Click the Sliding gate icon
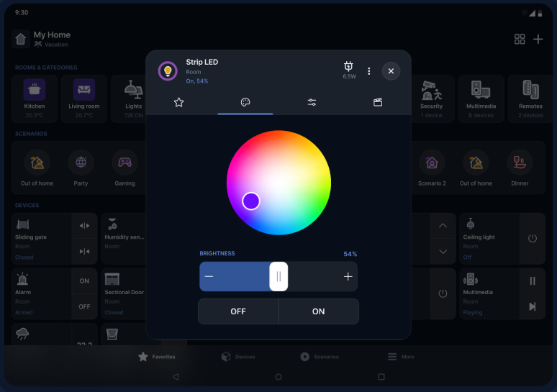The height and width of the screenshot is (392, 557). (23, 224)
